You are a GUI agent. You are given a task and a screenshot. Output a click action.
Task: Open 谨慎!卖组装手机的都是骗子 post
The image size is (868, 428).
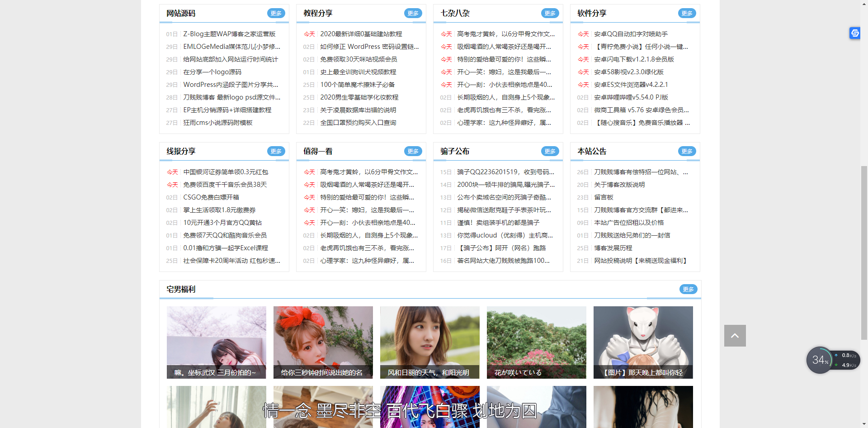[x=498, y=223]
